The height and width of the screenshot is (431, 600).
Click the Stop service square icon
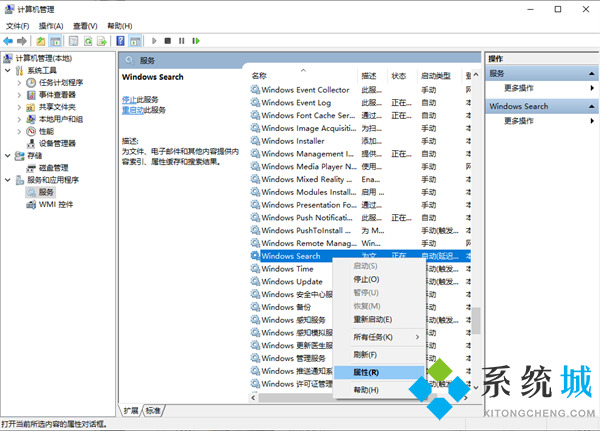pyautogui.click(x=168, y=41)
